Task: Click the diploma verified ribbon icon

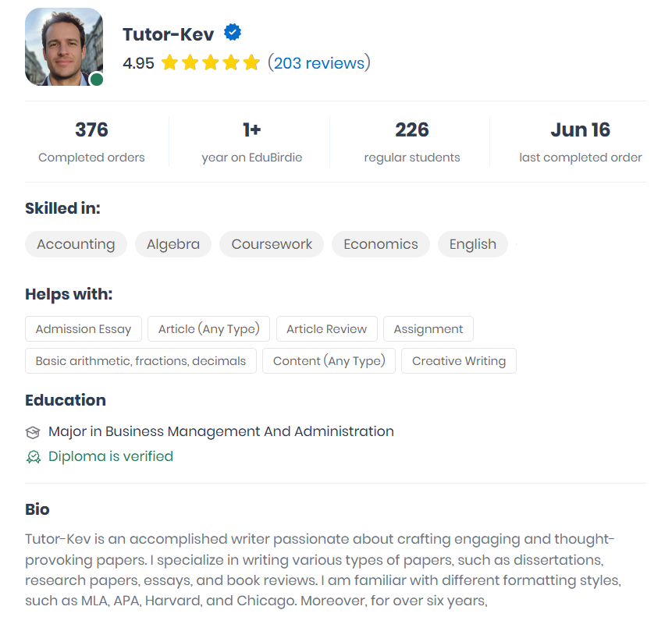Action: [34, 457]
